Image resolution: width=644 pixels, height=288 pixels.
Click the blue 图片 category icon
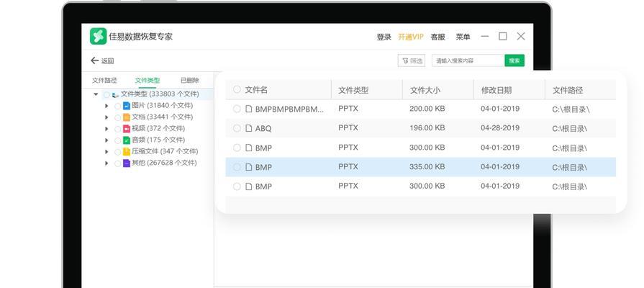click(x=127, y=106)
